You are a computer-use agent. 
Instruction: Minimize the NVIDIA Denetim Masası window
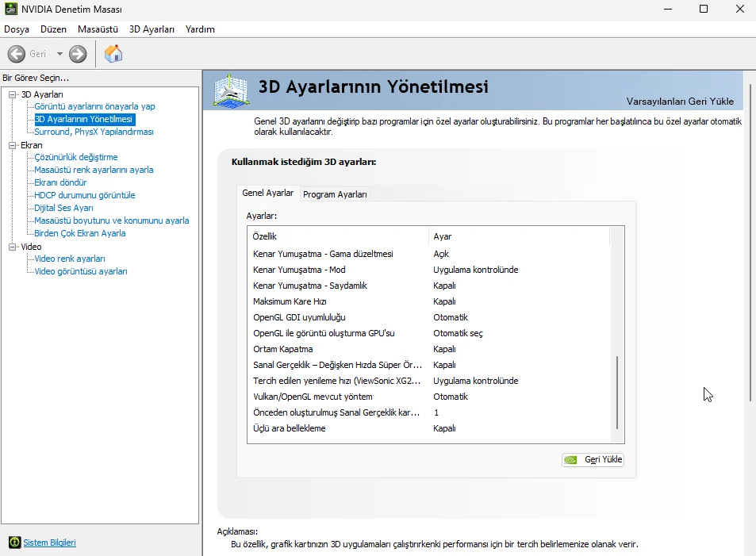coord(668,10)
